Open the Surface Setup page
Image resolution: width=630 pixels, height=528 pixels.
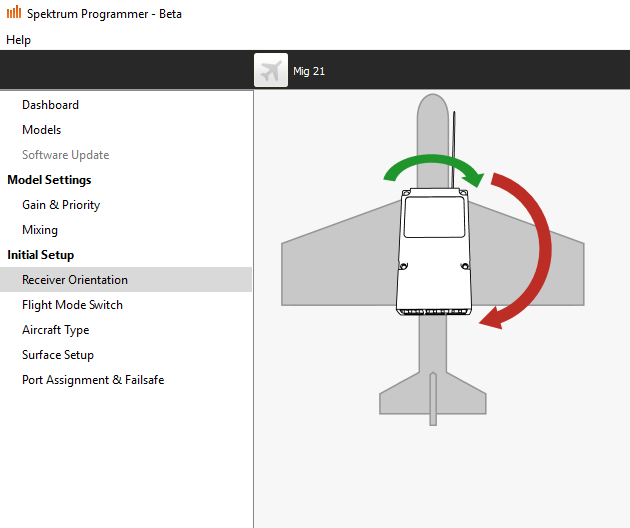coord(58,355)
